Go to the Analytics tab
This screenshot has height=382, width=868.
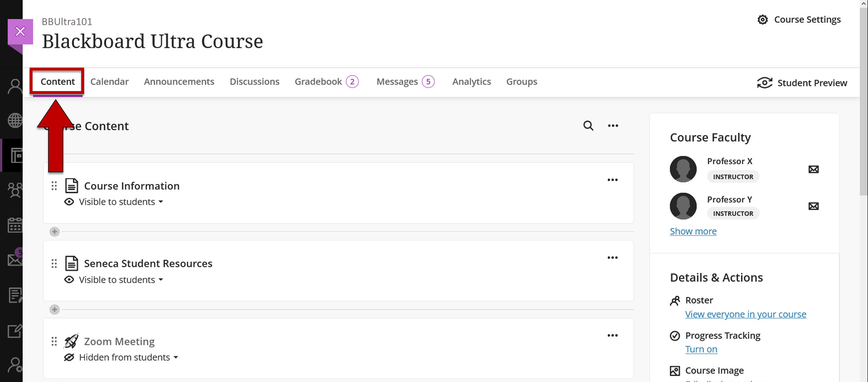point(471,82)
